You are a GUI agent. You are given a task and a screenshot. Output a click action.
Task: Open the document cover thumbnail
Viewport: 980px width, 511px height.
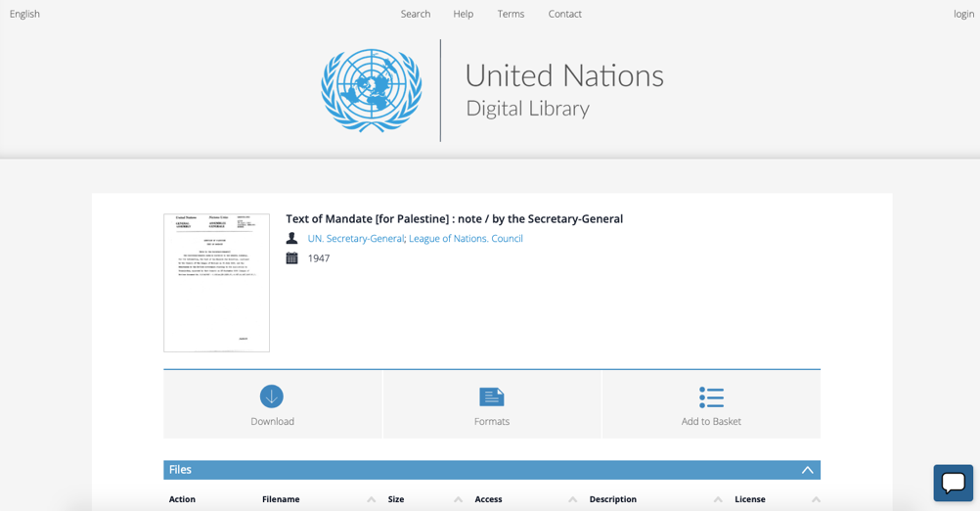coord(216,283)
